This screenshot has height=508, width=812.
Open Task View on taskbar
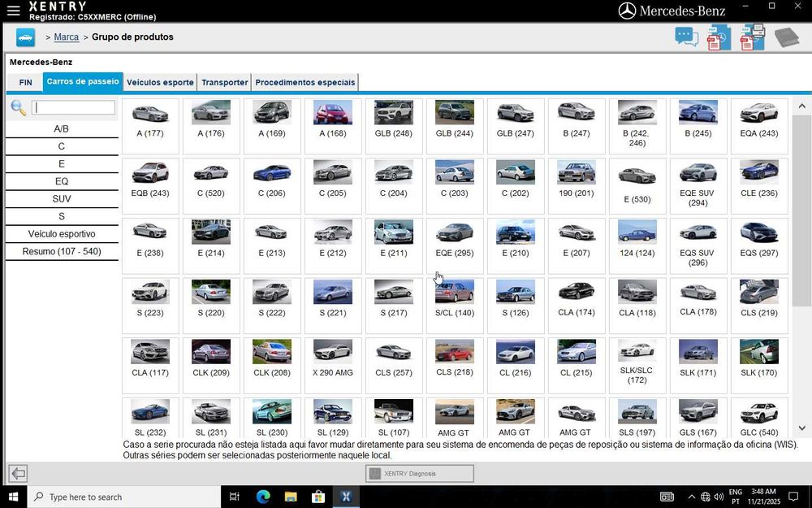pyautogui.click(x=235, y=497)
